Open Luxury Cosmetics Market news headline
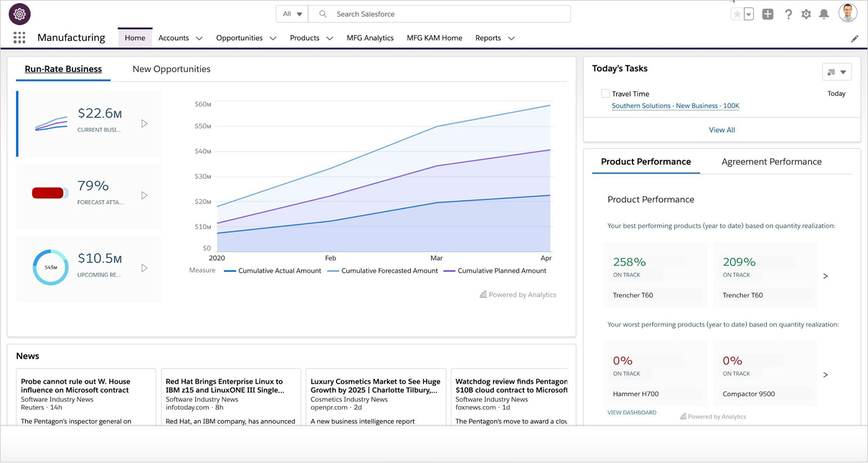868x463 pixels. coord(376,386)
